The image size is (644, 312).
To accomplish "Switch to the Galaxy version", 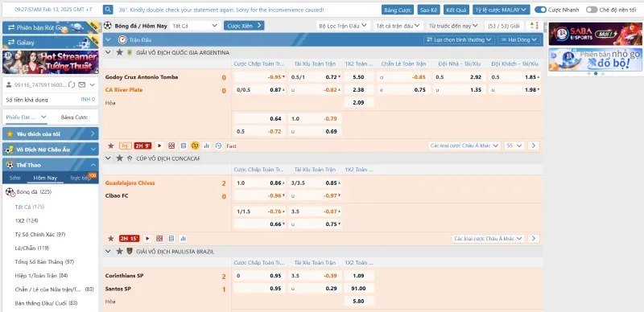I will tap(51, 43).
